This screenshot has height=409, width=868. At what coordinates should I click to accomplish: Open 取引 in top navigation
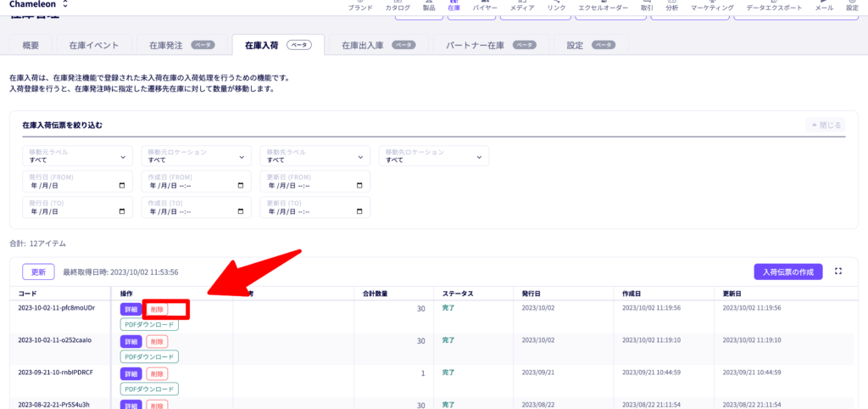pos(647,7)
